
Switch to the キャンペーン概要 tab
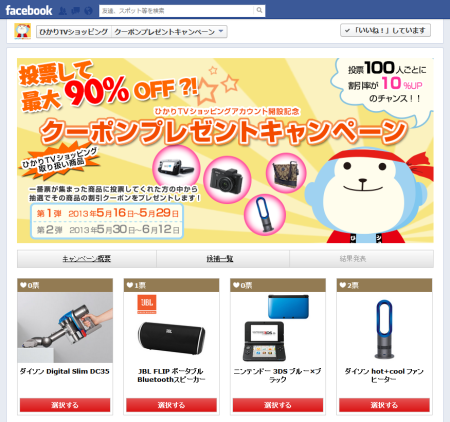[x=87, y=259]
